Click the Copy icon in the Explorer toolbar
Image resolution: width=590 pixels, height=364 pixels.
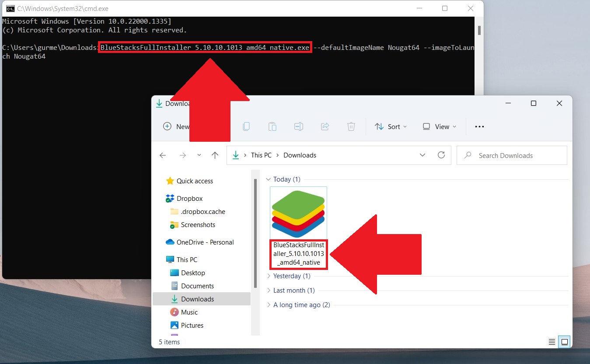click(246, 126)
